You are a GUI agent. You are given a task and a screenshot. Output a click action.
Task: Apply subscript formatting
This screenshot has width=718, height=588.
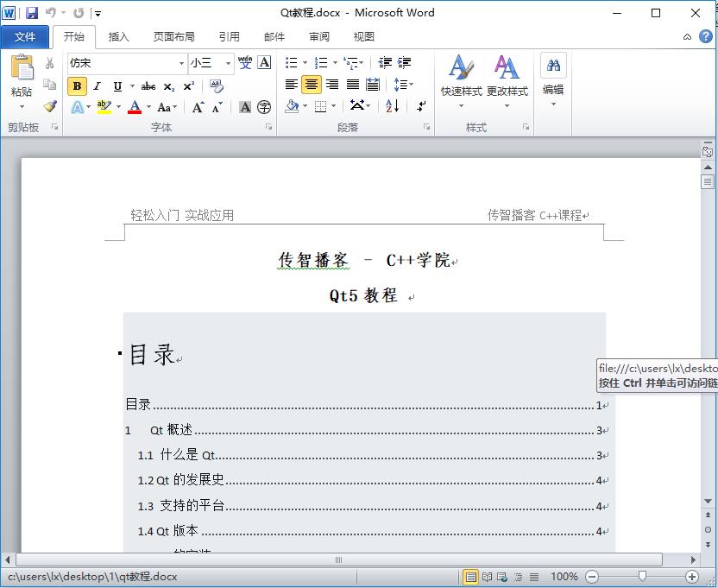[169, 86]
